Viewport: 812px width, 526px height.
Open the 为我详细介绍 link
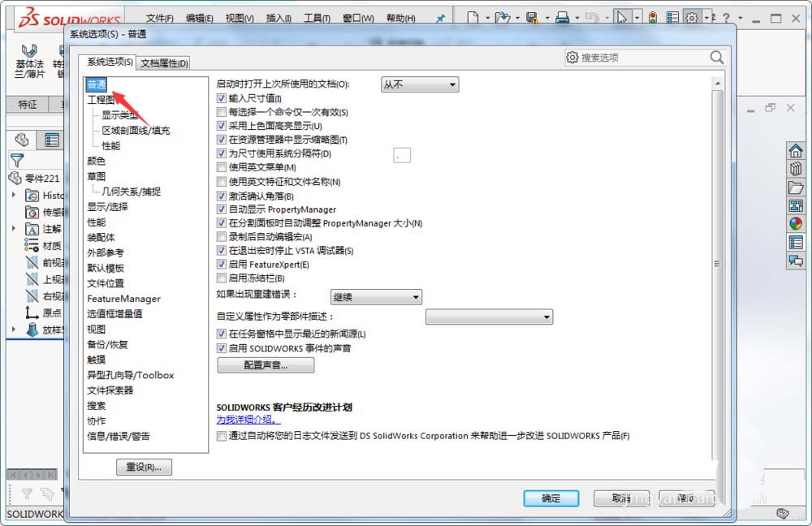(x=248, y=420)
